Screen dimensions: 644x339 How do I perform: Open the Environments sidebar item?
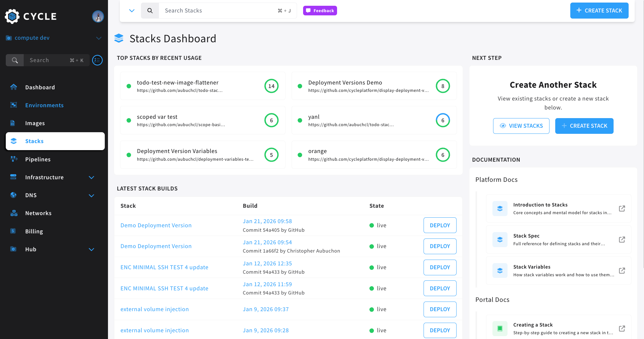point(44,105)
